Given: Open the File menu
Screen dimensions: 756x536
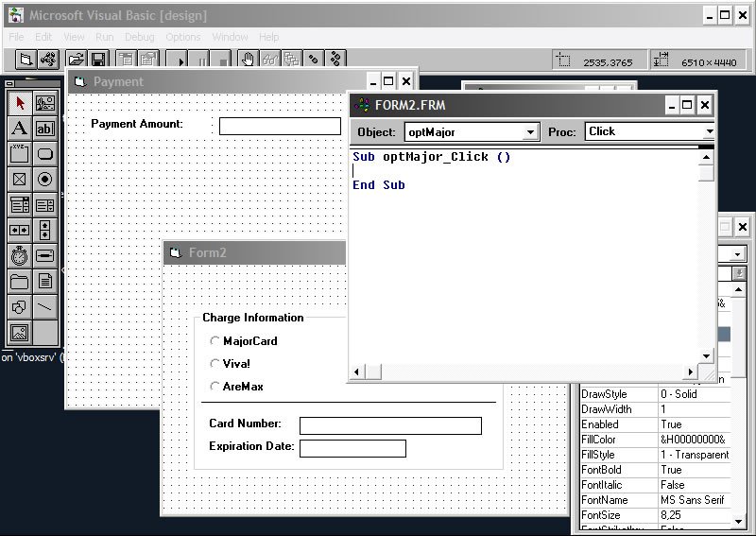Looking at the screenshot, I should pos(16,37).
